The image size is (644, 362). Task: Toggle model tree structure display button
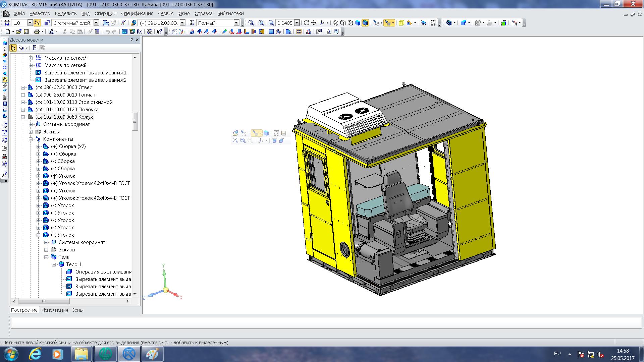click(13, 48)
